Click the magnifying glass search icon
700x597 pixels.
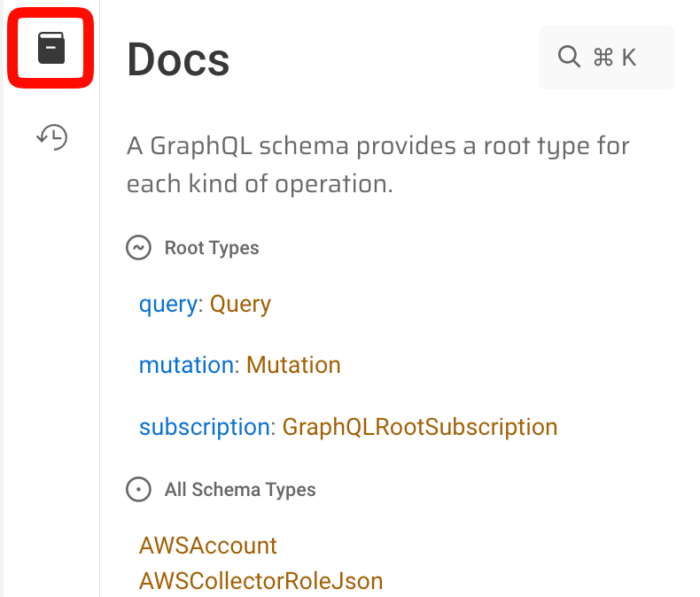point(568,58)
